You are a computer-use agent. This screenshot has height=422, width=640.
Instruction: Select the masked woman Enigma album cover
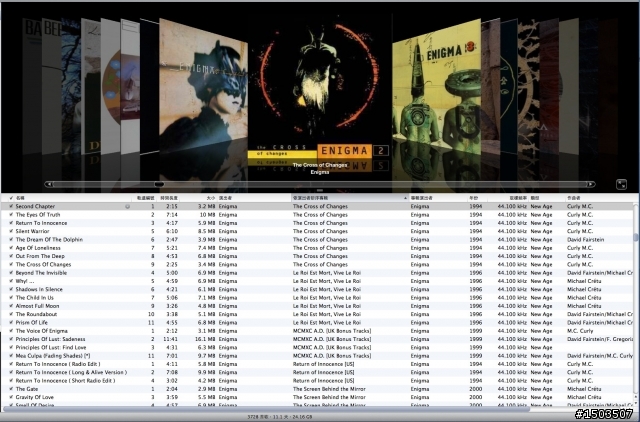coord(203,84)
